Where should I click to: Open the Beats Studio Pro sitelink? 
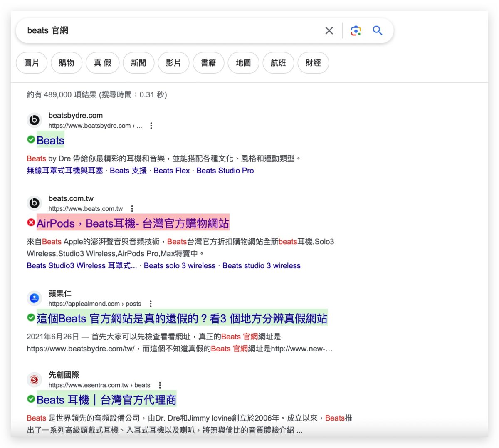pyautogui.click(x=225, y=171)
